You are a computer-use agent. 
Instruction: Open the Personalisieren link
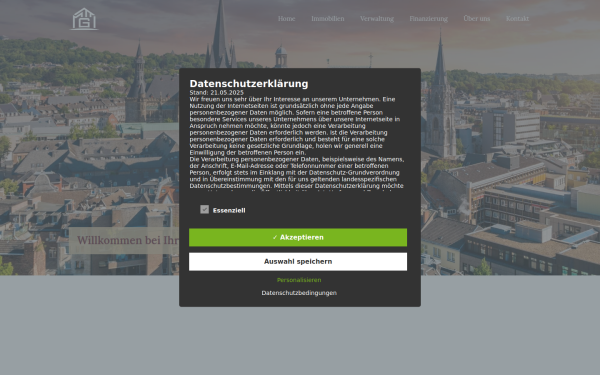299,280
